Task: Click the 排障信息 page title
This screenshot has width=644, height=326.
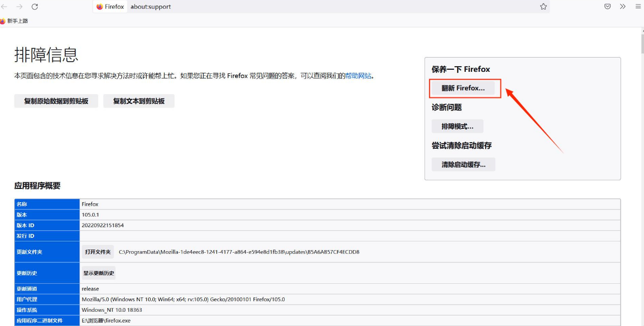Action: [46, 54]
